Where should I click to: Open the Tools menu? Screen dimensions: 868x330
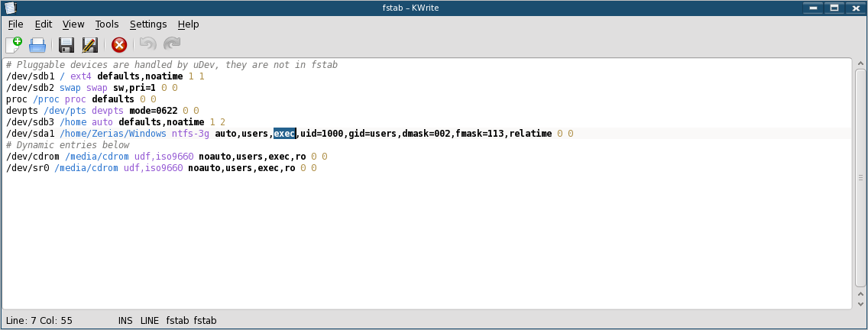click(x=107, y=24)
